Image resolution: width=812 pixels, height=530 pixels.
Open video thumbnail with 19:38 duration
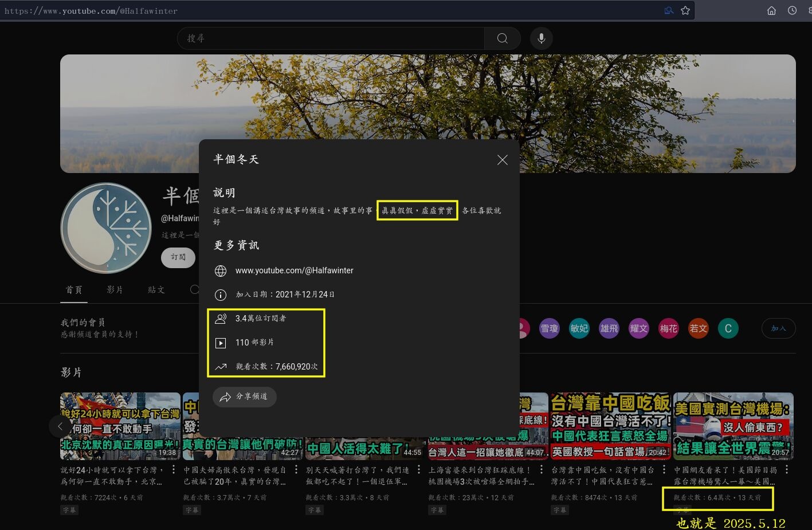[x=120, y=426]
